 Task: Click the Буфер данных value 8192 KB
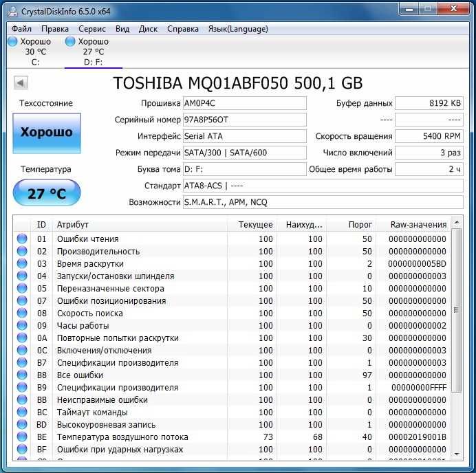coord(429,103)
